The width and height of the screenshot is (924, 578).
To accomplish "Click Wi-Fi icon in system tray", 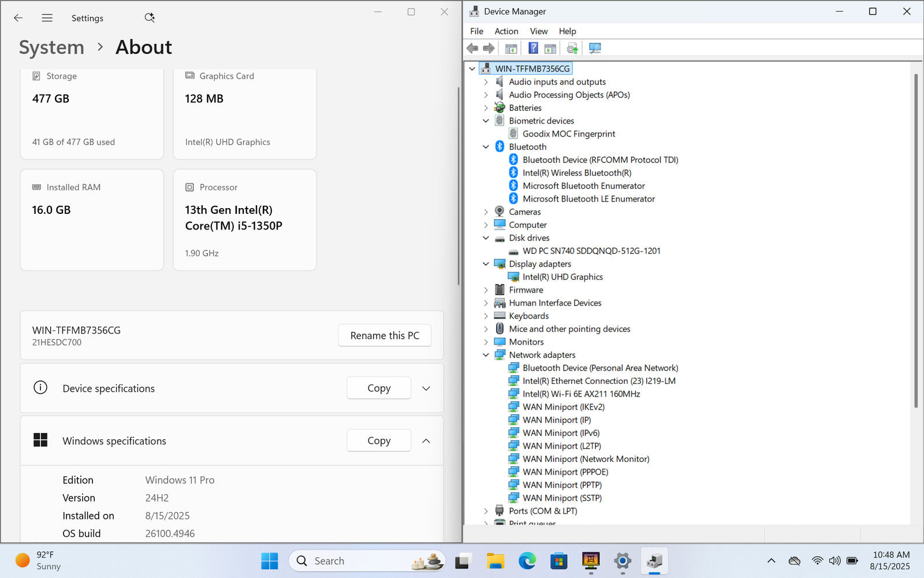I will [817, 561].
